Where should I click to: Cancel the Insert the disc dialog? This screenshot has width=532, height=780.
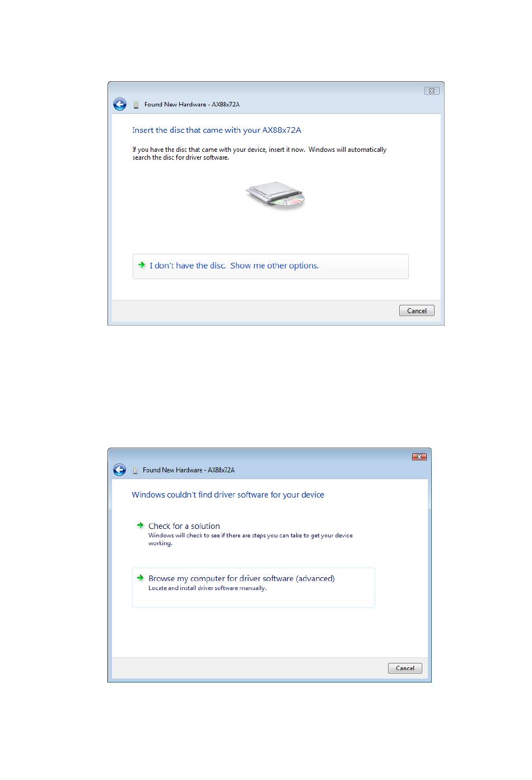(x=417, y=310)
